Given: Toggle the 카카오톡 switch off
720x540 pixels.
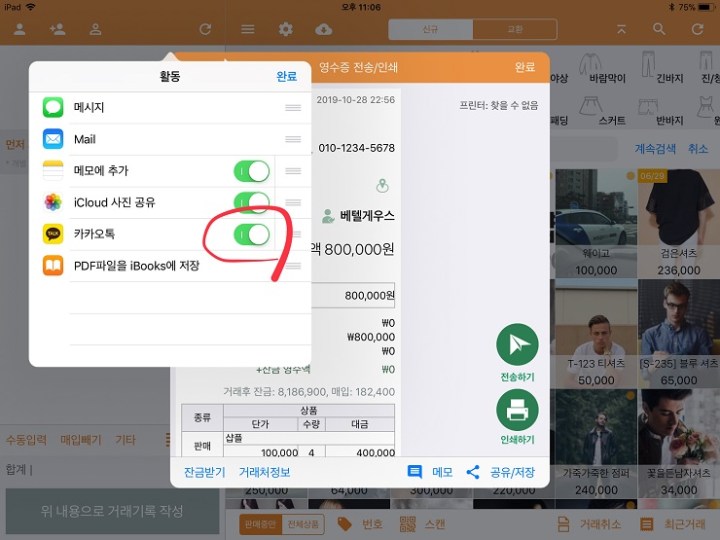Looking at the screenshot, I should coord(252,235).
